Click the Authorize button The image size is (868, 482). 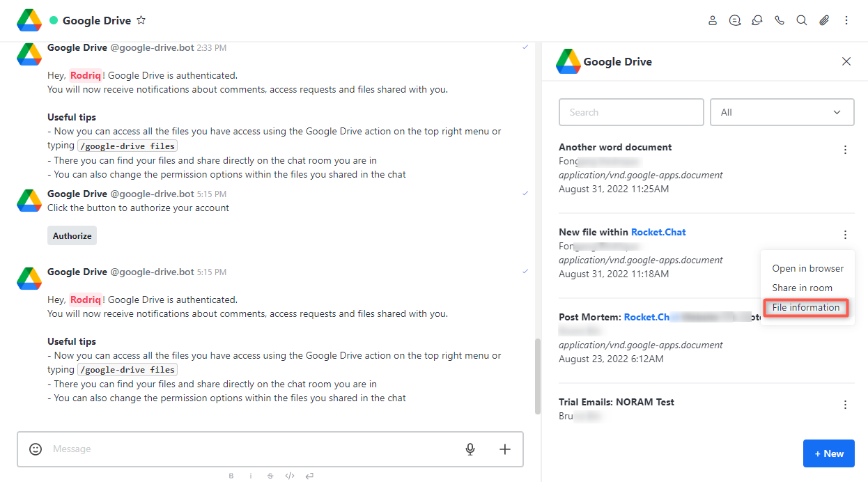(72, 235)
